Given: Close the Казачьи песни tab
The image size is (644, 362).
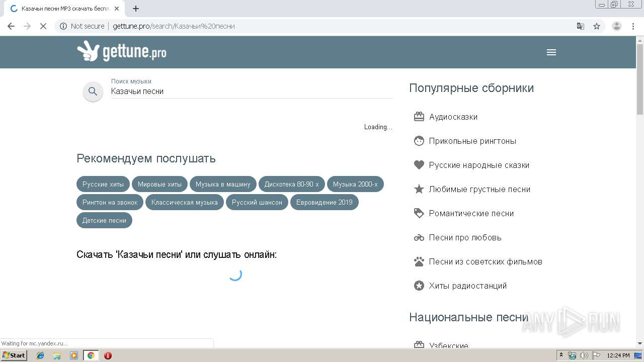Looking at the screenshot, I should 117,9.
